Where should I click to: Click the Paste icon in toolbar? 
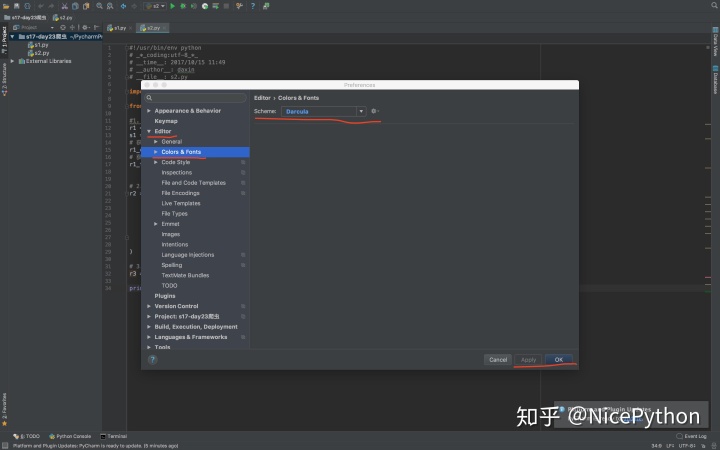(x=86, y=6)
